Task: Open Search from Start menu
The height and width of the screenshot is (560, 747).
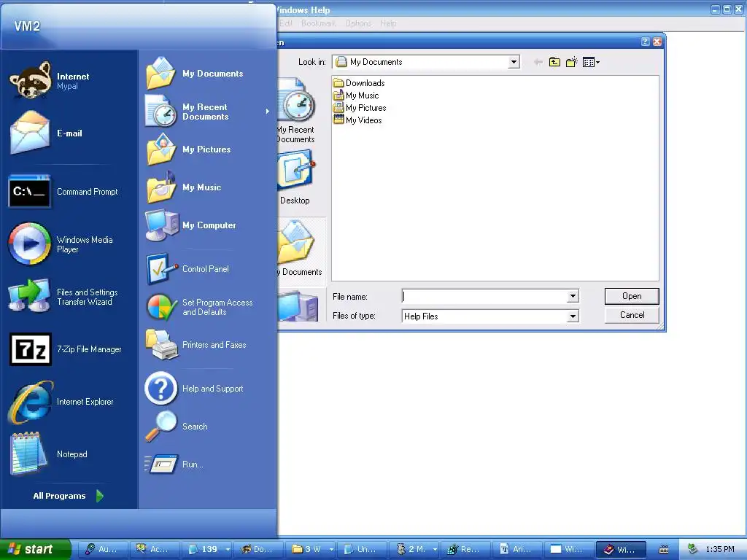Action: [208, 426]
